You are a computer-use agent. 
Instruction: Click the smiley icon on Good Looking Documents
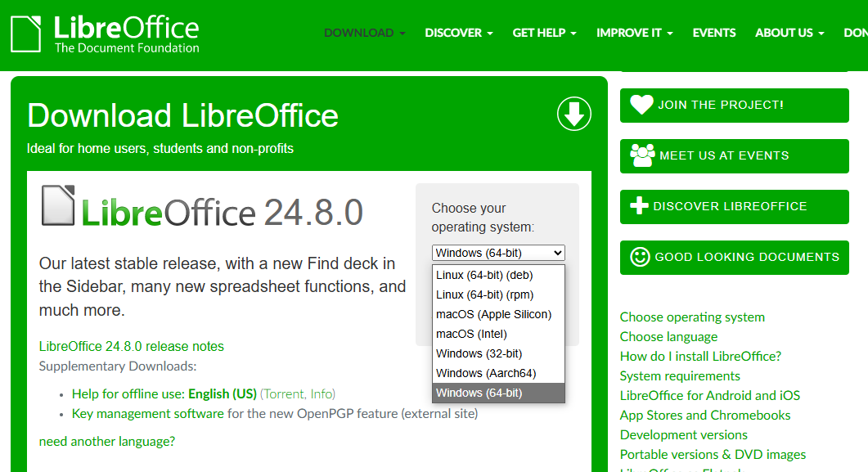click(640, 257)
